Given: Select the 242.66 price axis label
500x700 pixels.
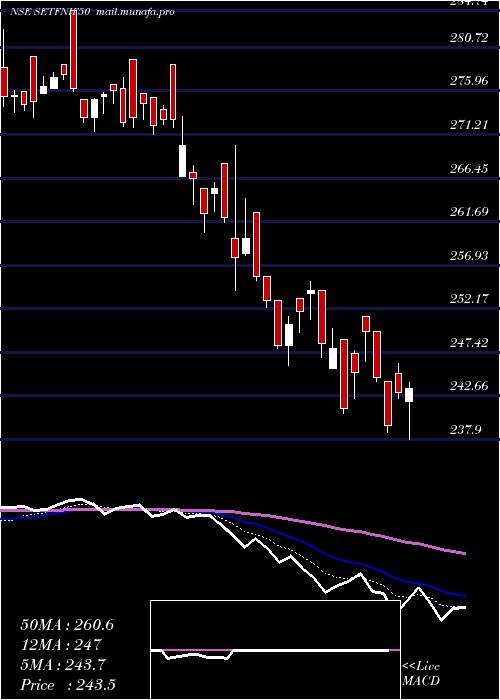Looking at the screenshot, I should tap(469, 386).
